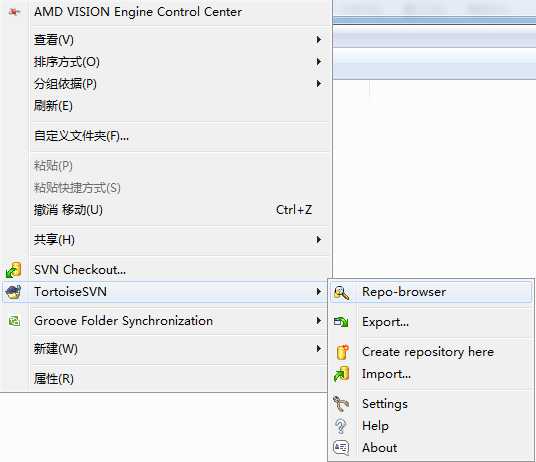The image size is (536, 462).
Task: Click the About speech-bubble icon
Action: 341,448
